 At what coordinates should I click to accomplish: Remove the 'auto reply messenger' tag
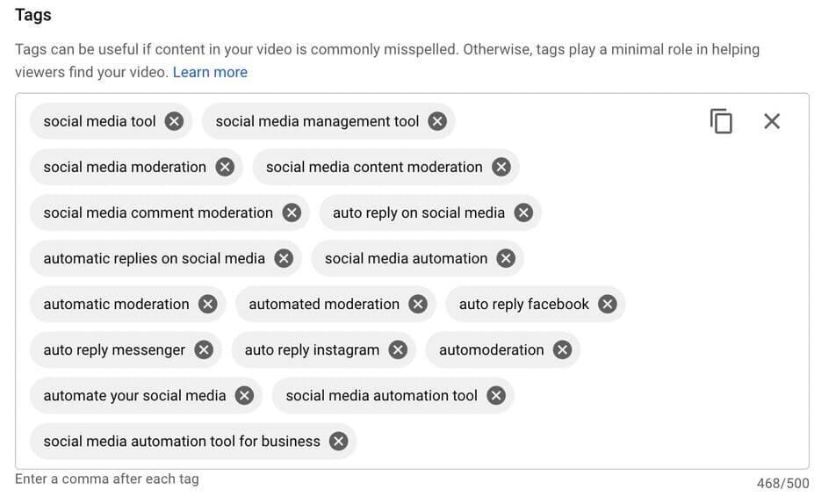(204, 349)
